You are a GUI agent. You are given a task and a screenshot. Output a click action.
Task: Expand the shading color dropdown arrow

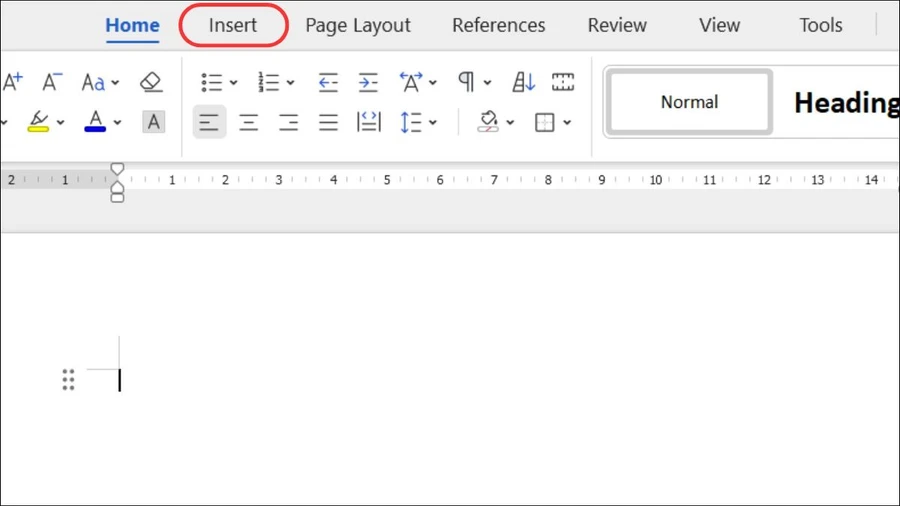(510, 123)
